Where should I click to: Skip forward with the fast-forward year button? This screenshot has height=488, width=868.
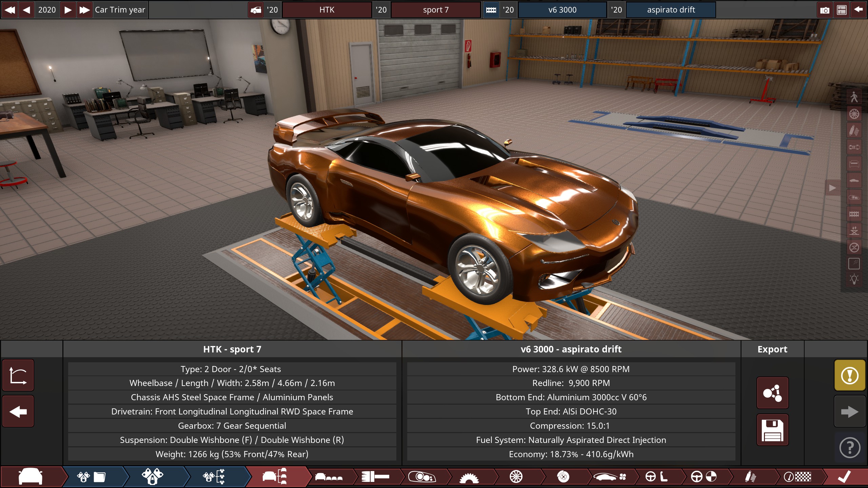coord(84,10)
